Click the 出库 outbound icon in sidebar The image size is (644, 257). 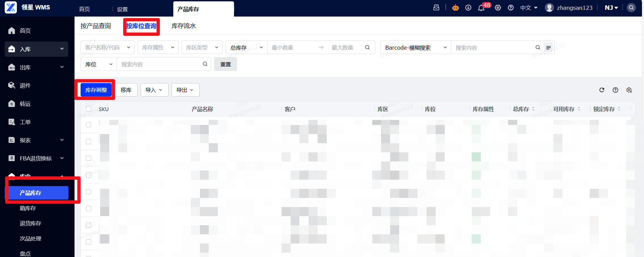tap(12, 67)
